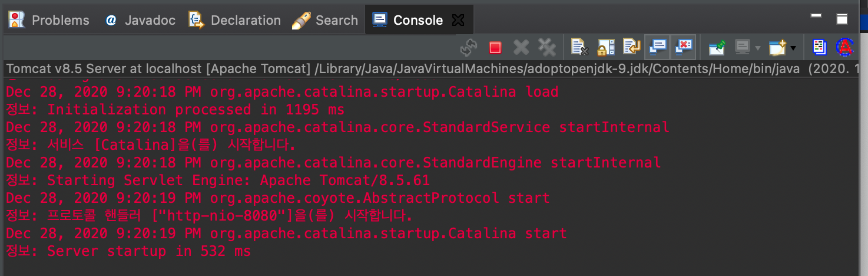This screenshot has width=868, height=276.
Task: Clear the console output
Action: (x=580, y=47)
